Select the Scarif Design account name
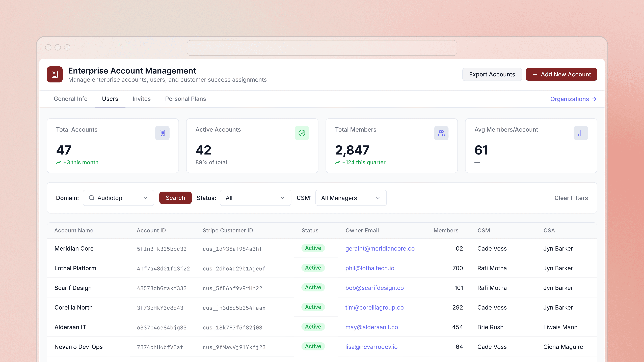The image size is (644, 362). tap(73, 288)
